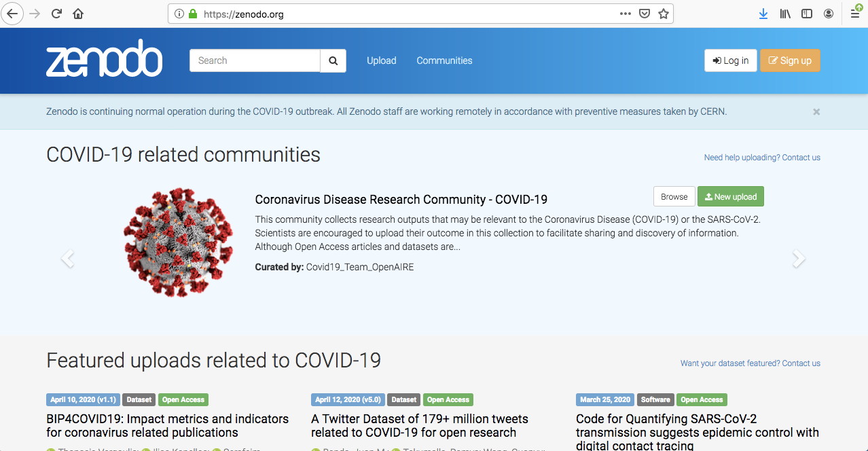Dismiss the COVID-19 notice banner
This screenshot has width=868, height=451.
coord(816,111)
